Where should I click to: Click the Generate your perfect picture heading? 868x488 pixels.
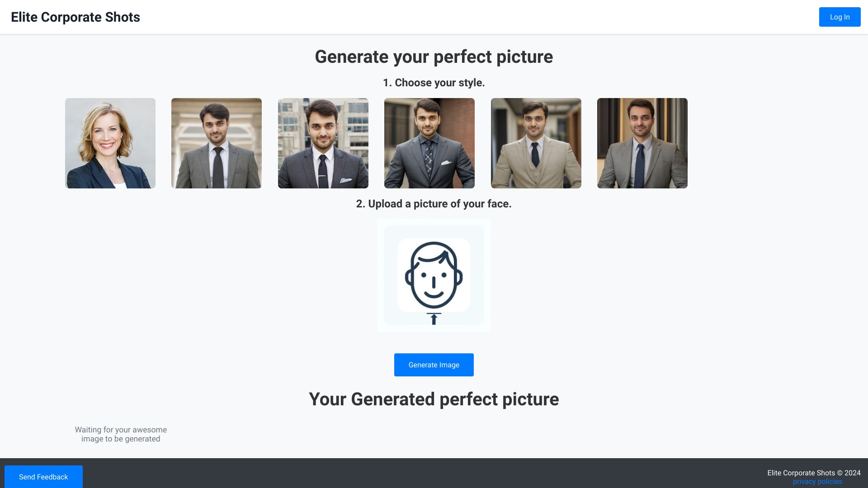[434, 57]
